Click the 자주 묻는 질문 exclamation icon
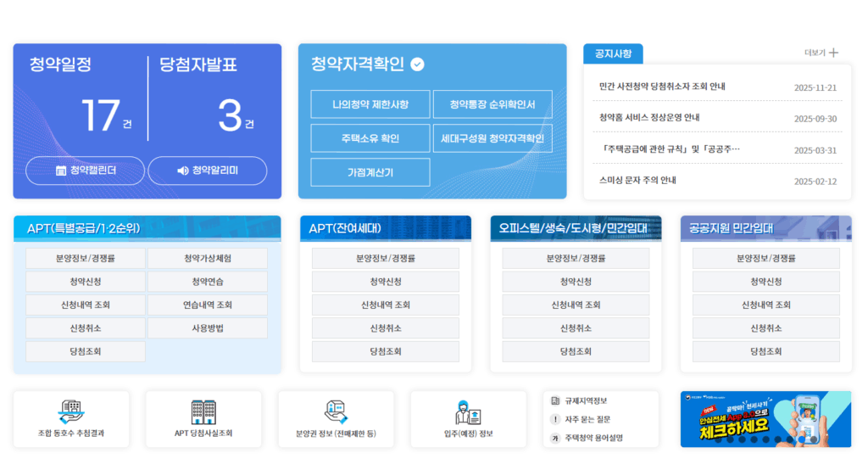The height and width of the screenshot is (470, 868). [555, 419]
